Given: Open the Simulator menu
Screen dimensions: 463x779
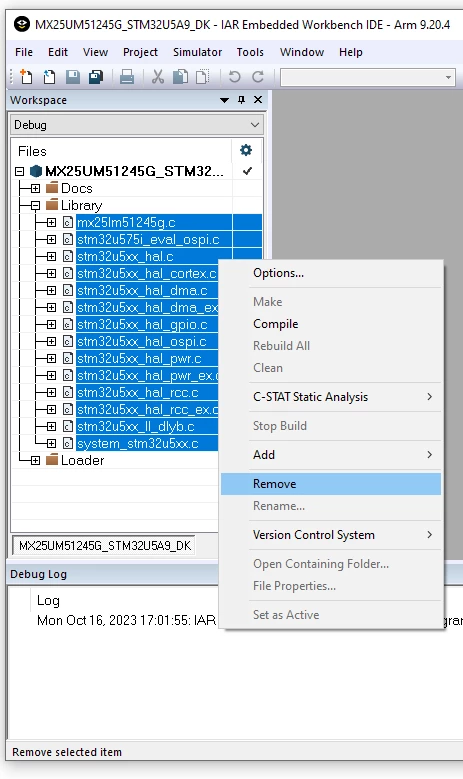Looking at the screenshot, I should click(197, 52).
